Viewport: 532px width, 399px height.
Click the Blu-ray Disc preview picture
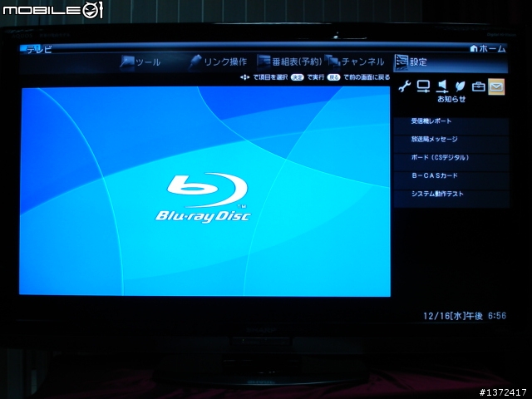(205, 191)
